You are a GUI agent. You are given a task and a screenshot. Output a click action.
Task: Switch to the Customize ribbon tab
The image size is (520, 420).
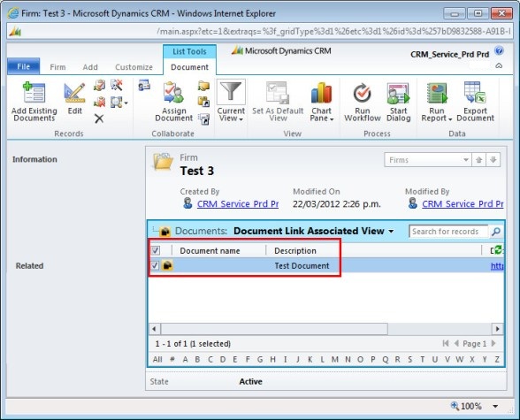click(134, 67)
